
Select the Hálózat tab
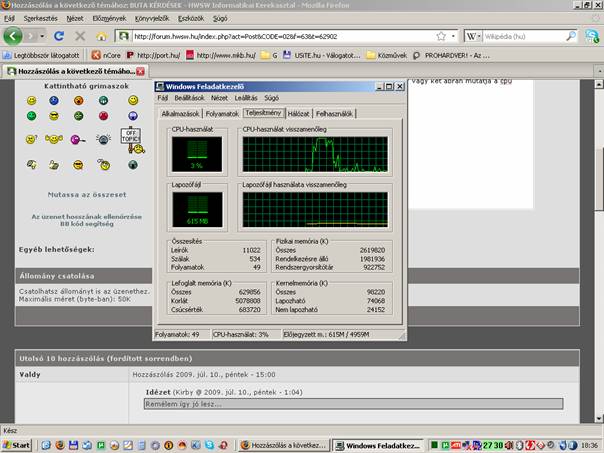click(298, 114)
